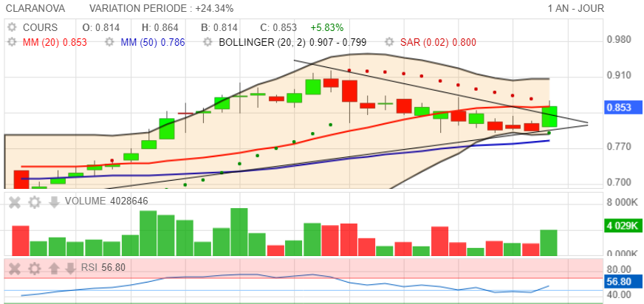The image size is (644, 304).
Task: Open settings gear next to COURS
Action: point(13,27)
